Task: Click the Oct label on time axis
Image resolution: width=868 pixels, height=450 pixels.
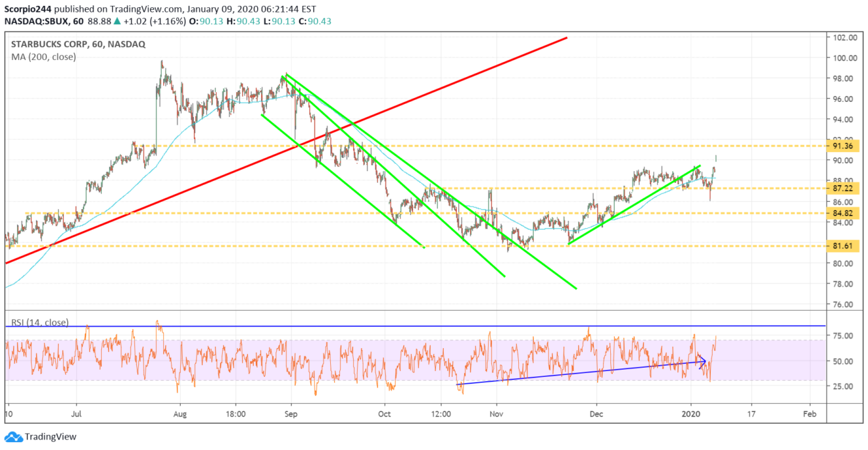Action: pos(385,414)
